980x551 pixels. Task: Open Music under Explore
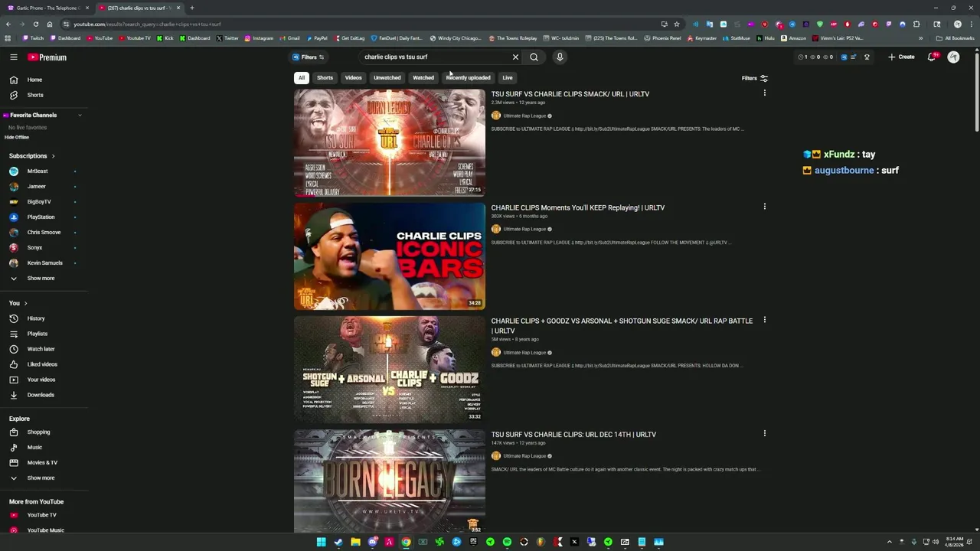(43, 448)
